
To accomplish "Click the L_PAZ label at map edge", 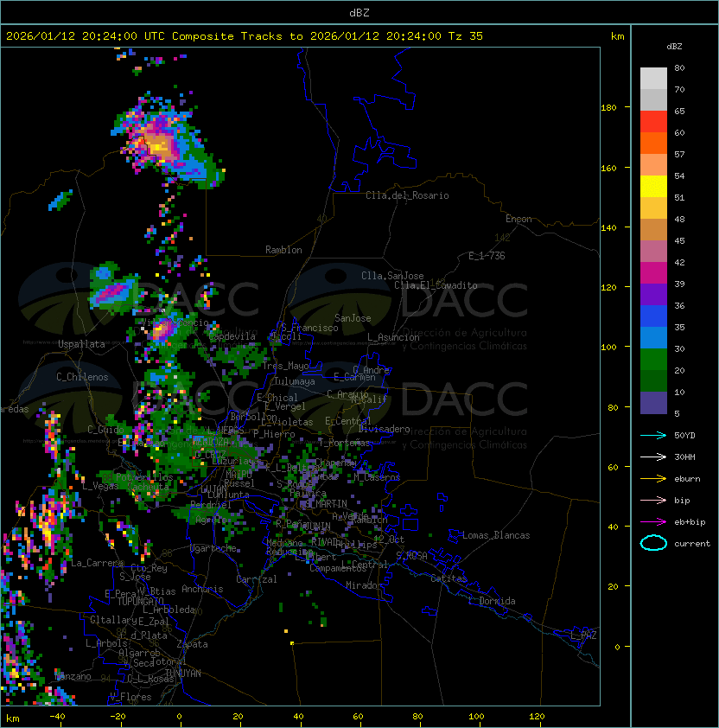I will coord(583,635).
